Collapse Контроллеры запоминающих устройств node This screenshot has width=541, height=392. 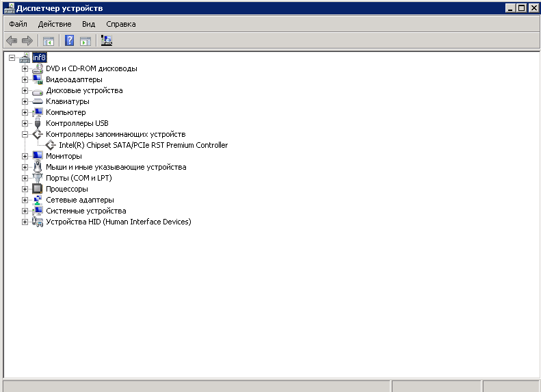[x=25, y=135]
